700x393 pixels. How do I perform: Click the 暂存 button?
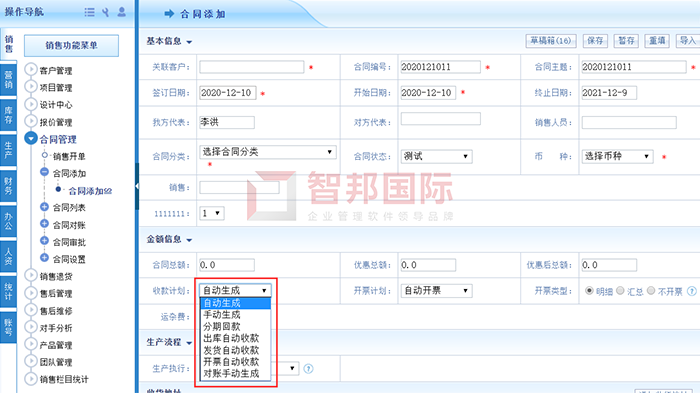[626, 41]
